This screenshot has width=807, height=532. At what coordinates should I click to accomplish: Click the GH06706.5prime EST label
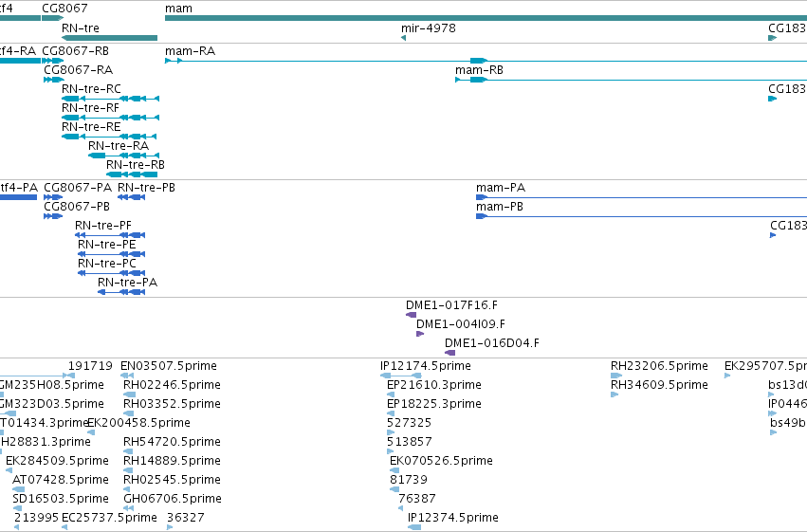(x=173, y=499)
